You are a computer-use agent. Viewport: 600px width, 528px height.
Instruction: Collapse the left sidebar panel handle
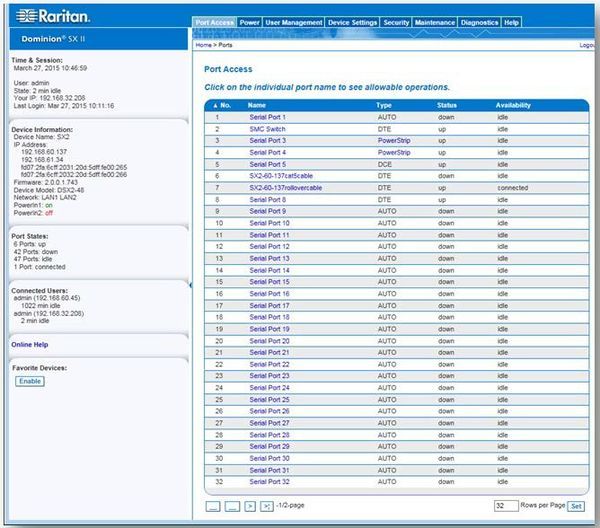[x=191, y=284]
